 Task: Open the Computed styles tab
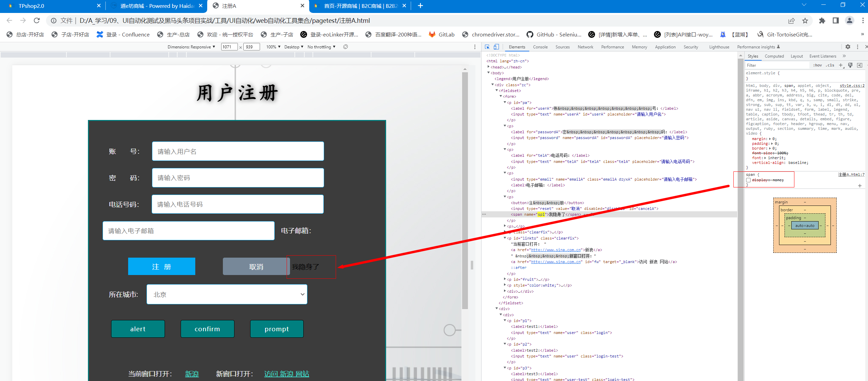tap(774, 56)
